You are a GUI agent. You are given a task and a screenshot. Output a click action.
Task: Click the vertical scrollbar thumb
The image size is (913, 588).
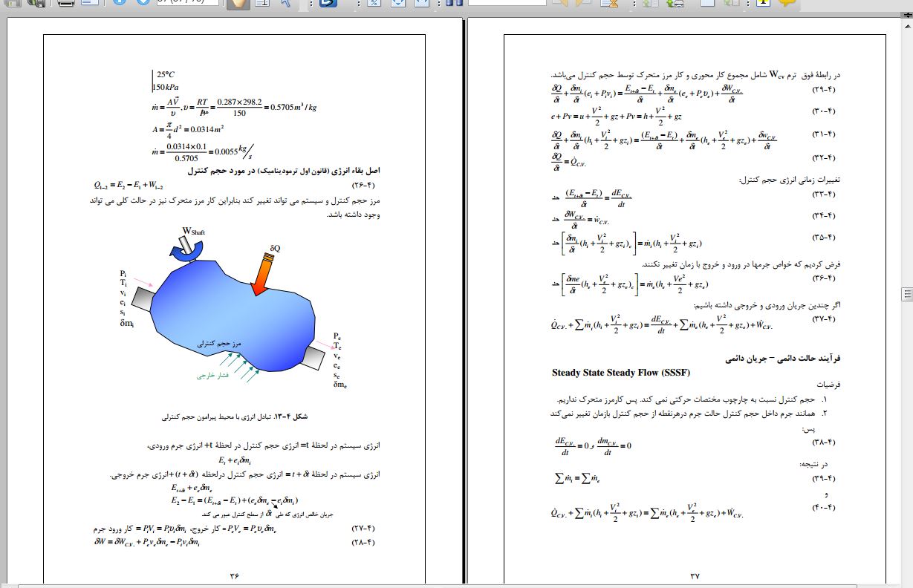coord(906,293)
